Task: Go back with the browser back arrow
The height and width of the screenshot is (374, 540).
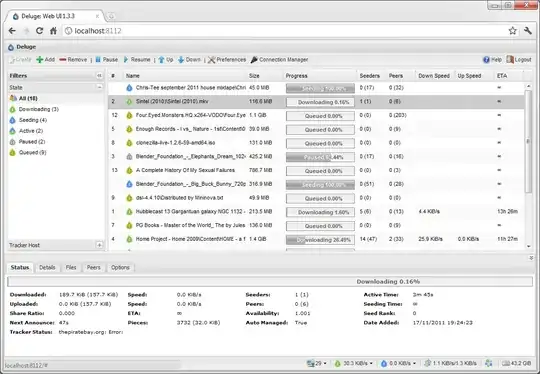Action: coord(12,31)
